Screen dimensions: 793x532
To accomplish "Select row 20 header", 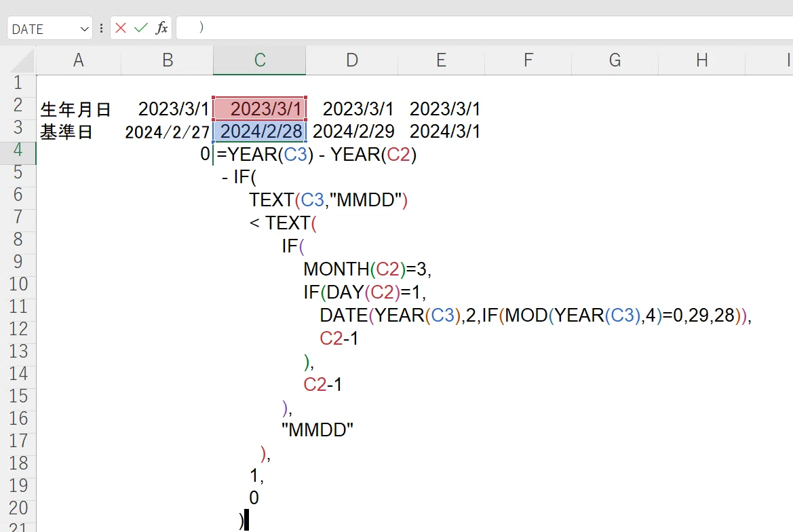I will coord(18,508).
